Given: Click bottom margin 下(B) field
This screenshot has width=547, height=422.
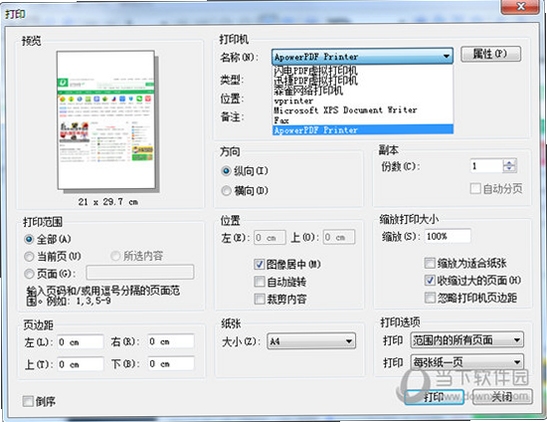Looking at the screenshot, I should (171, 363).
